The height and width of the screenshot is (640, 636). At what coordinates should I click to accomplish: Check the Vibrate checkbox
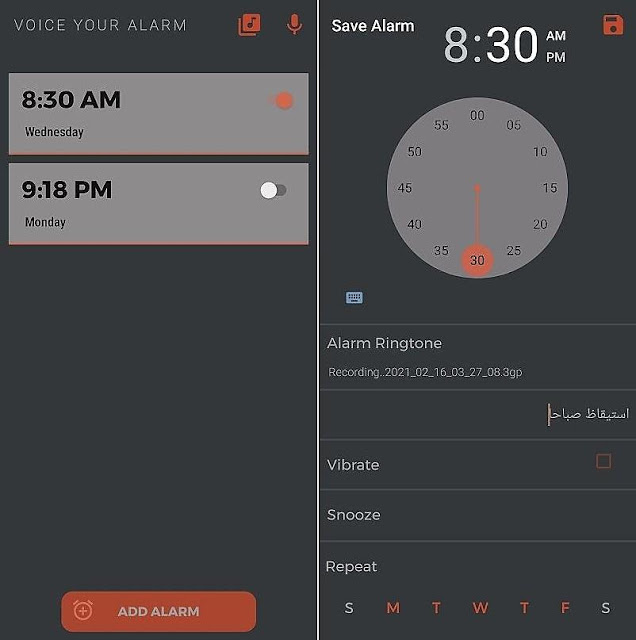click(603, 461)
